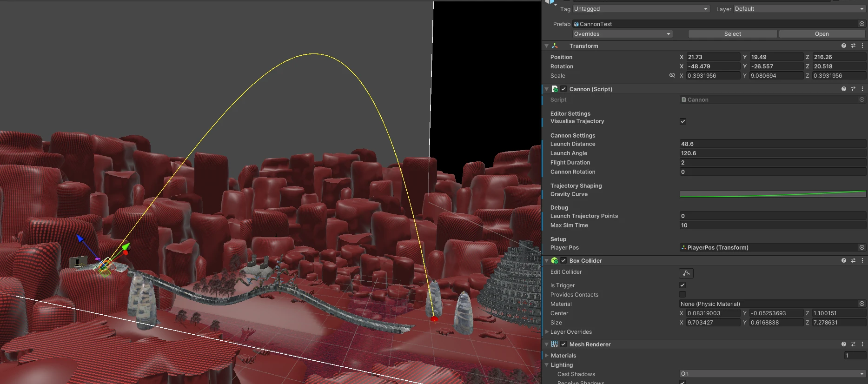The image size is (868, 384).
Task: Open Cannon script preset settings icon
Action: click(853, 89)
